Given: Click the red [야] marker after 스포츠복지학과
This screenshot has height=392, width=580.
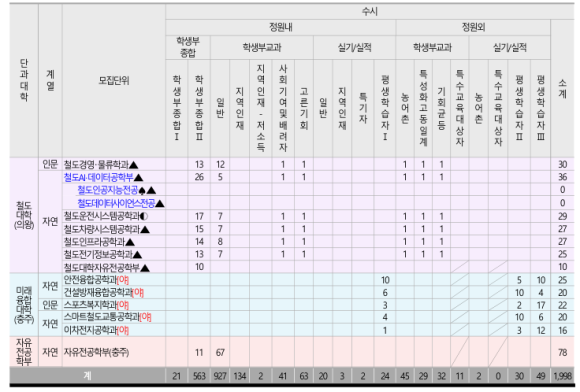Looking at the screenshot, I should click(x=123, y=305).
